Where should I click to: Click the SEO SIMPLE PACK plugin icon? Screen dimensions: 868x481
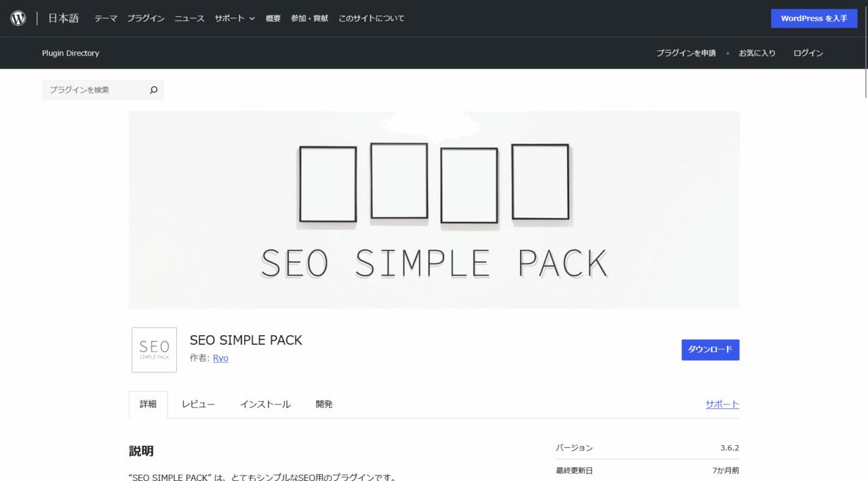pyautogui.click(x=154, y=350)
